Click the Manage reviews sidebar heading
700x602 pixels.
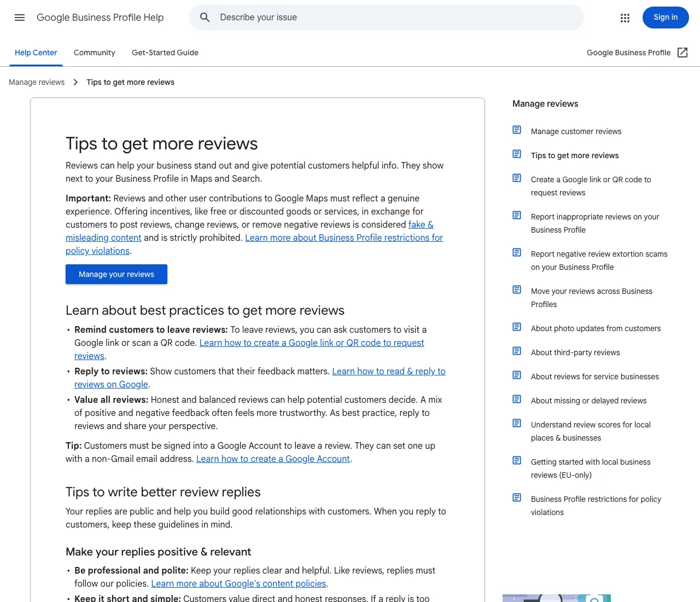point(545,104)
